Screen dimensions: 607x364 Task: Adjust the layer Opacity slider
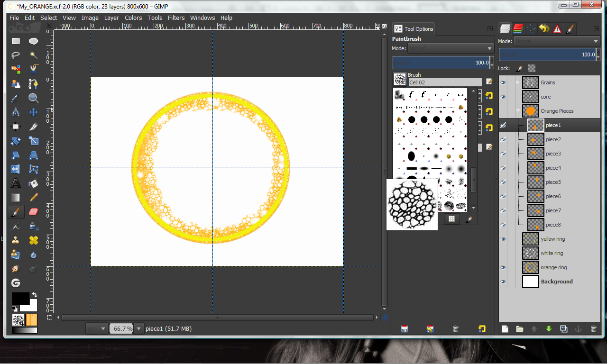[547, 55]
